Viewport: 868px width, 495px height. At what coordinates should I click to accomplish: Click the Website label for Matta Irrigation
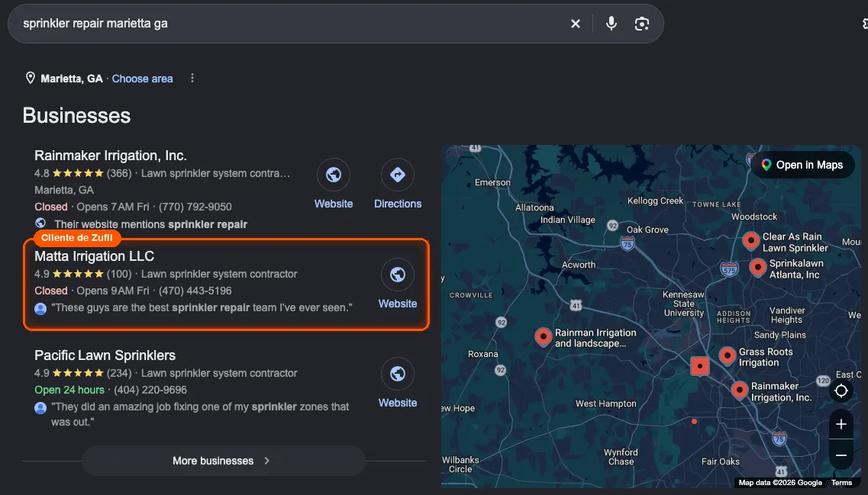point(398,304)
